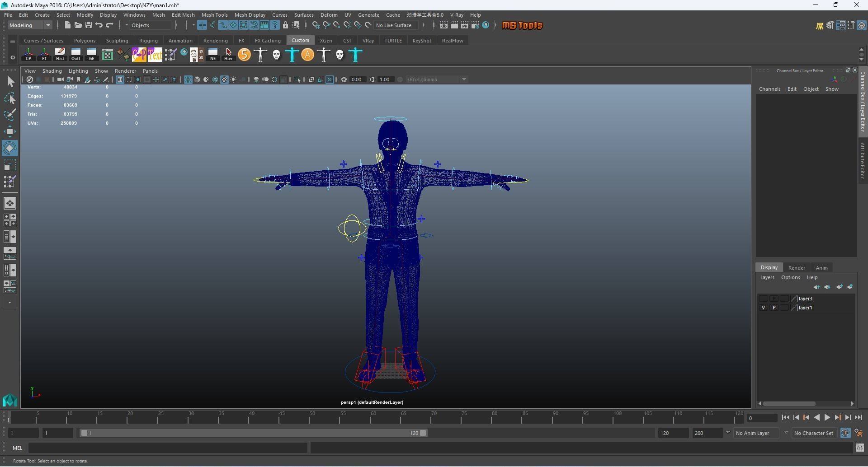This screenshot has width=868, height=467.
Task: Toggle the P playback box of layer3
Action: pos(774,299)
